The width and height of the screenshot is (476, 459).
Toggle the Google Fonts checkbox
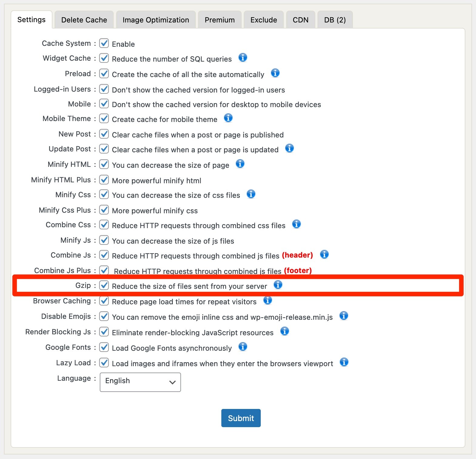coord(104,347)
